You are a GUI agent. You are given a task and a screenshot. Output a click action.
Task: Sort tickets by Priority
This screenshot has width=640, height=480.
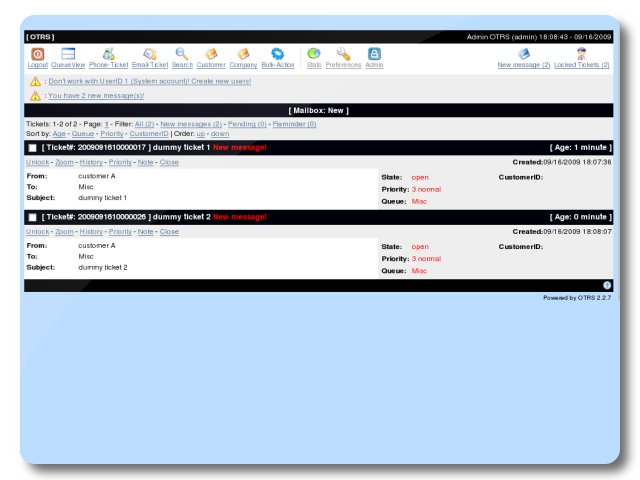112,133
